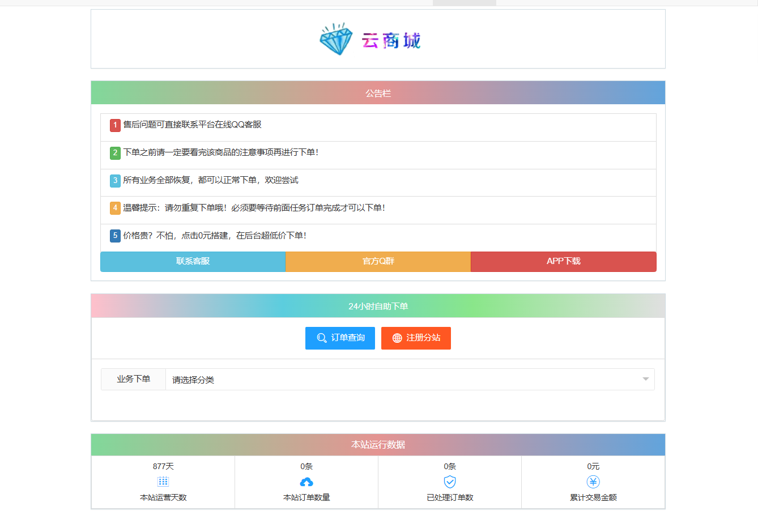
Task: Click the green number 2 notice badge
Action: pos(114,153)
